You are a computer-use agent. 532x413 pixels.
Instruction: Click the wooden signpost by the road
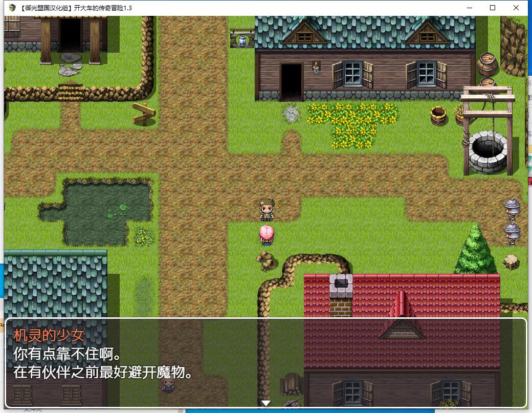(144, 114)
